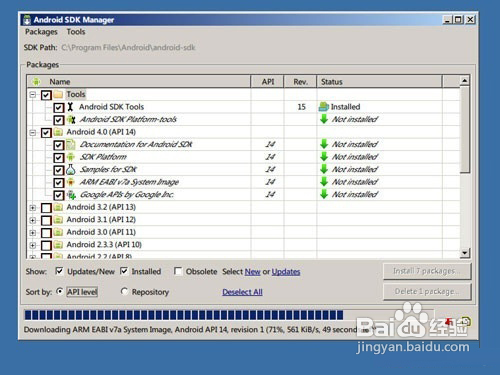The width and height of the screenshot is (500, 375).
Task: Collapse the Android 4.0 (API 14) group
Action: 33,133
